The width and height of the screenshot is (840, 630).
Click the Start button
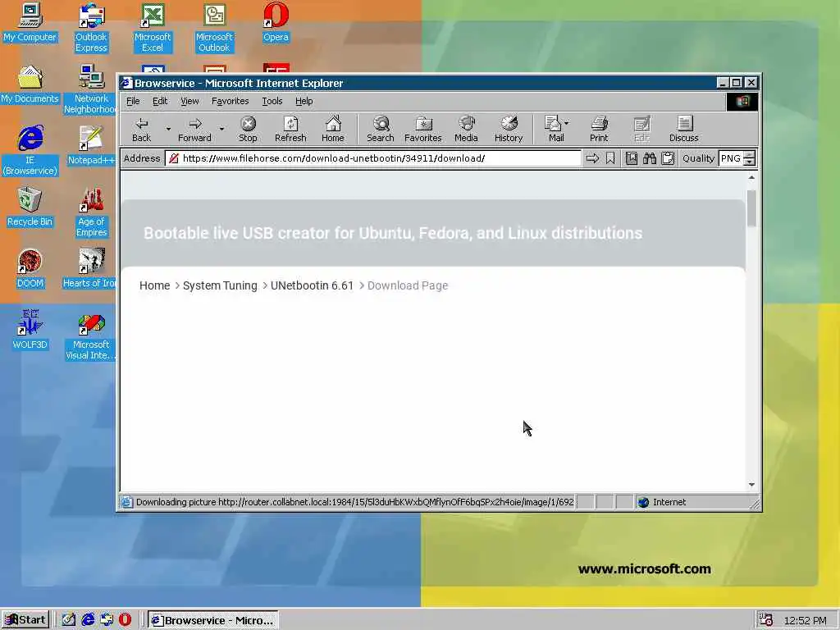point(25,620)
